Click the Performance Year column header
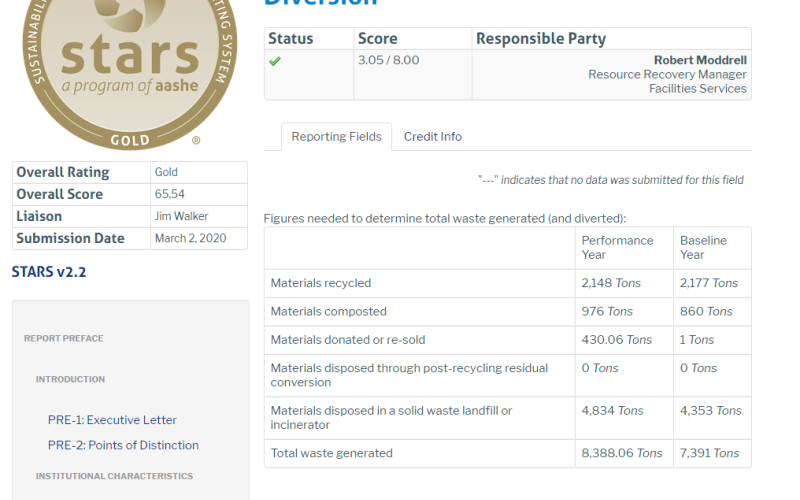This screenshot has height=500, width=800. pos(617,247)
